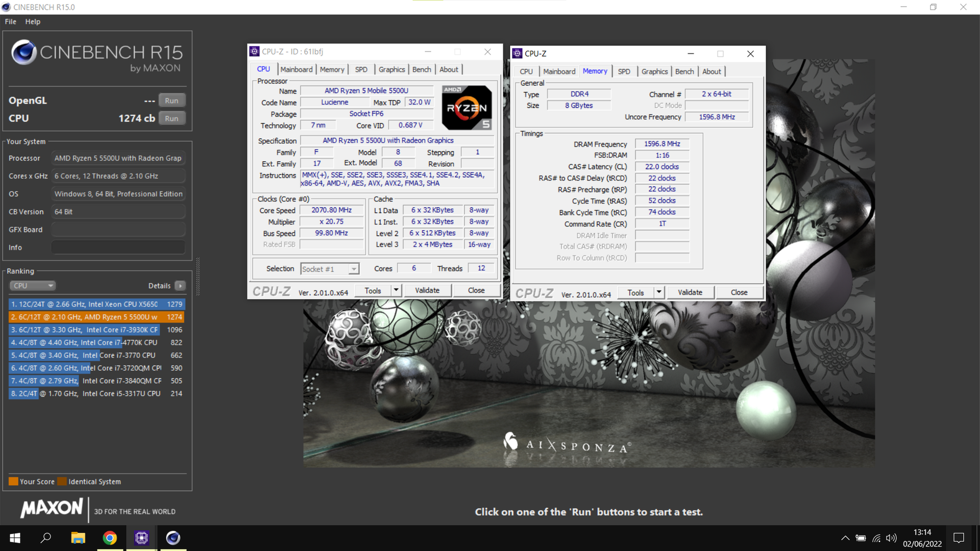980x551 pixels.
Task: Select Intel Core i5-3317U ranking row
Action: pos(96,393)
